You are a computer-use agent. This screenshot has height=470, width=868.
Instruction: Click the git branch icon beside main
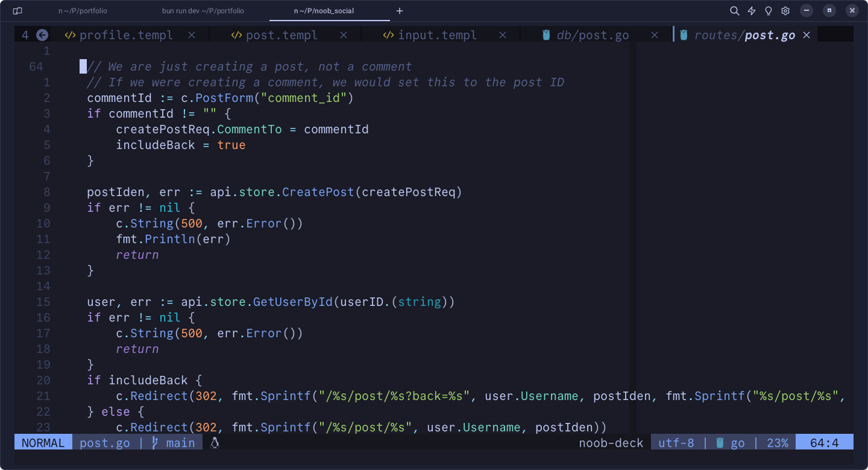pyautogui.click(x=155, y=442)
